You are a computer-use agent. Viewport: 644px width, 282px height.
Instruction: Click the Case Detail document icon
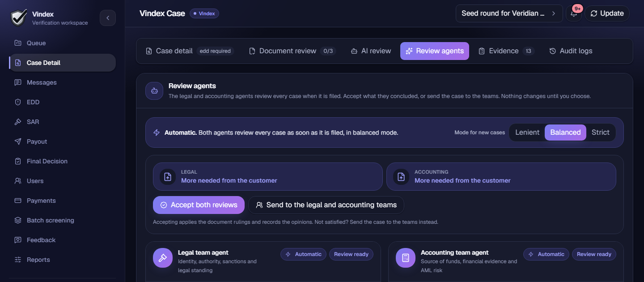pyautogui.click(x=18, y=63)
